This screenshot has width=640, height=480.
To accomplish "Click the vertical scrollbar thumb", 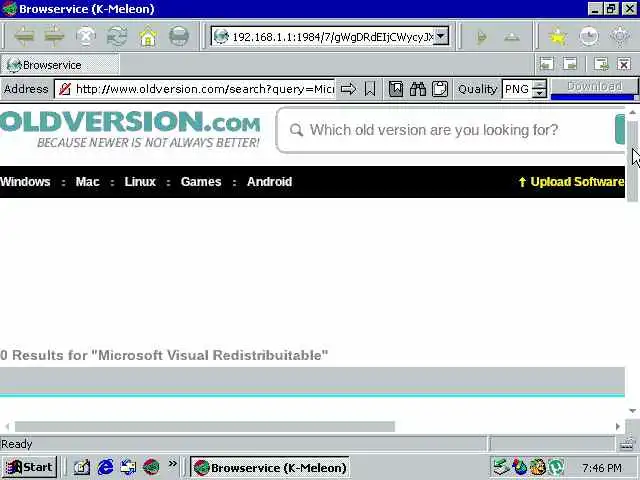I will pos(632,159).
